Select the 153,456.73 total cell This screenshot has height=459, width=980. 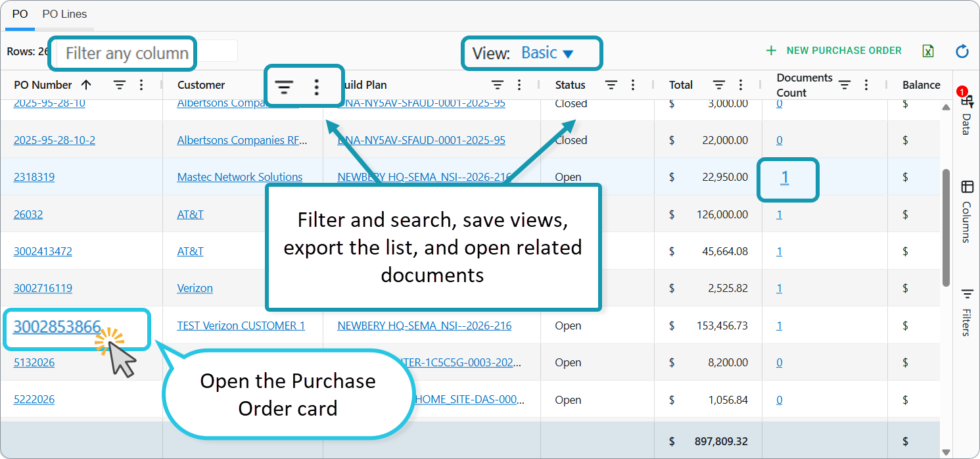(708, 326)
